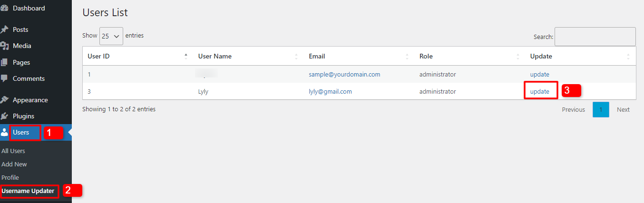
Task: Click update link for user Lyly
Action: tap(540, 91)
